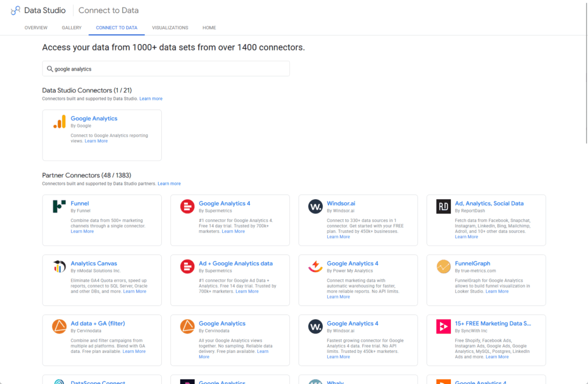Click Learn More in Ad + Google Analytics data card
Screen dimensions: 588x384
pyautogui.click(x=247, y=292)
